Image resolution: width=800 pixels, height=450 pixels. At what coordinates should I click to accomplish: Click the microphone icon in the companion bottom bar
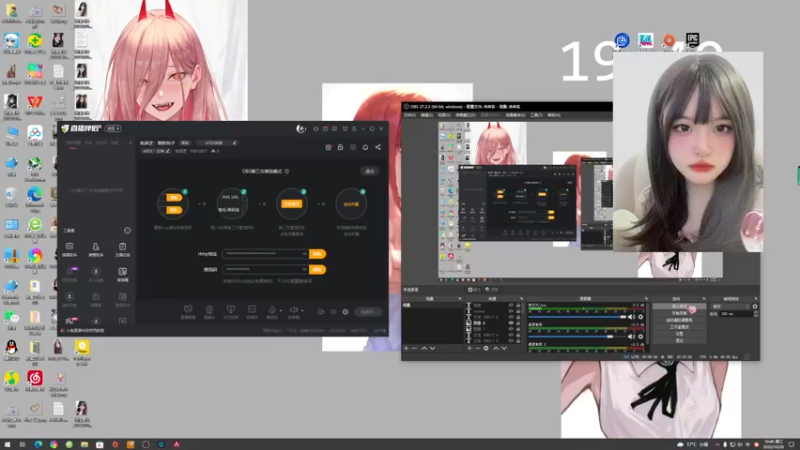coord(272,310)
